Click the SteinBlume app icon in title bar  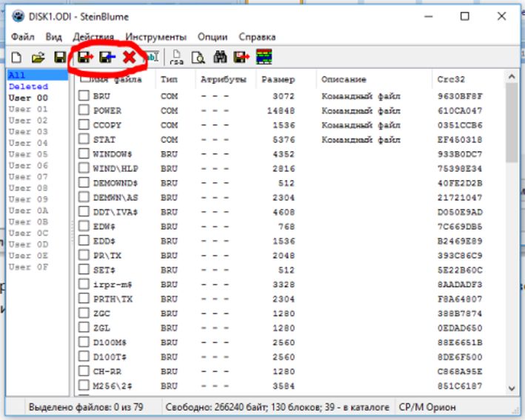click(18, 16)
